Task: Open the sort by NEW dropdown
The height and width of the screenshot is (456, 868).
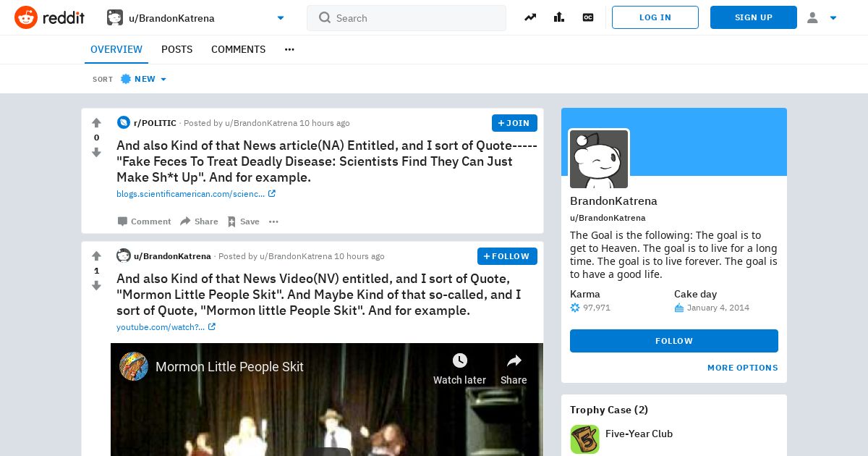Action: [x=144, y=79]
